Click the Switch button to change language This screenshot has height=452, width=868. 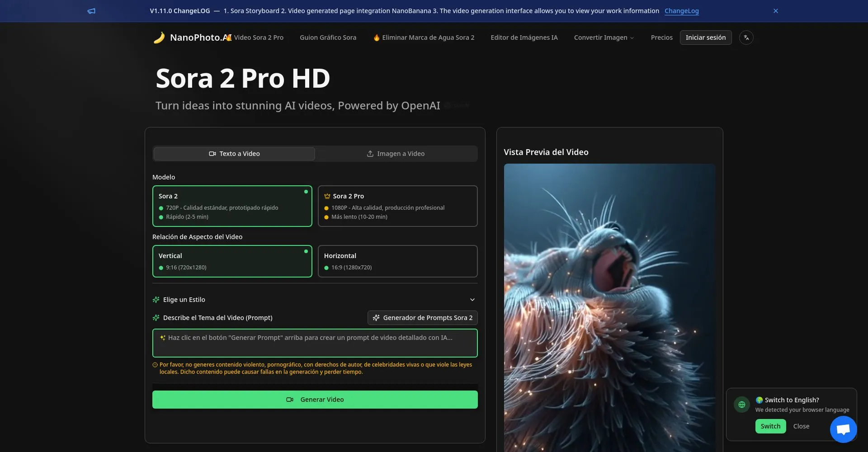coord(770,426)
